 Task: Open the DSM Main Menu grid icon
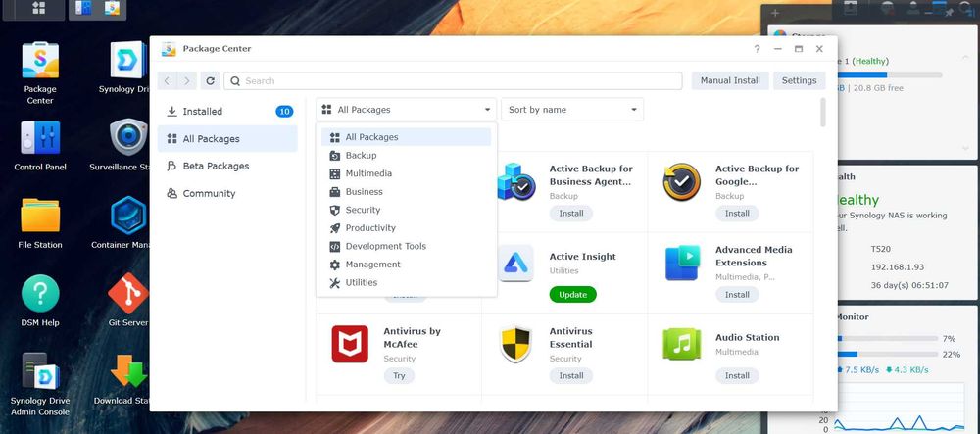(x=38, y=9)
